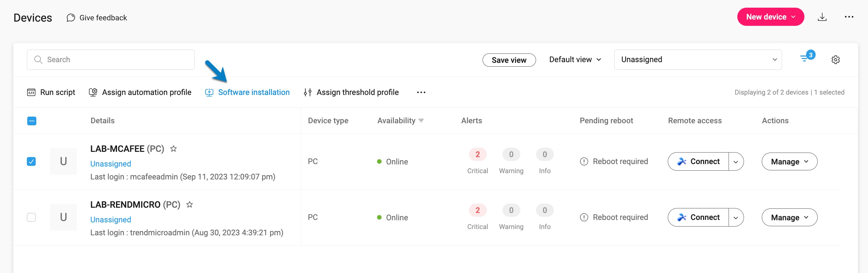Toggle the select-all header checkbox
The width and height of the screenshot is (868, 273).
[32, 121]
